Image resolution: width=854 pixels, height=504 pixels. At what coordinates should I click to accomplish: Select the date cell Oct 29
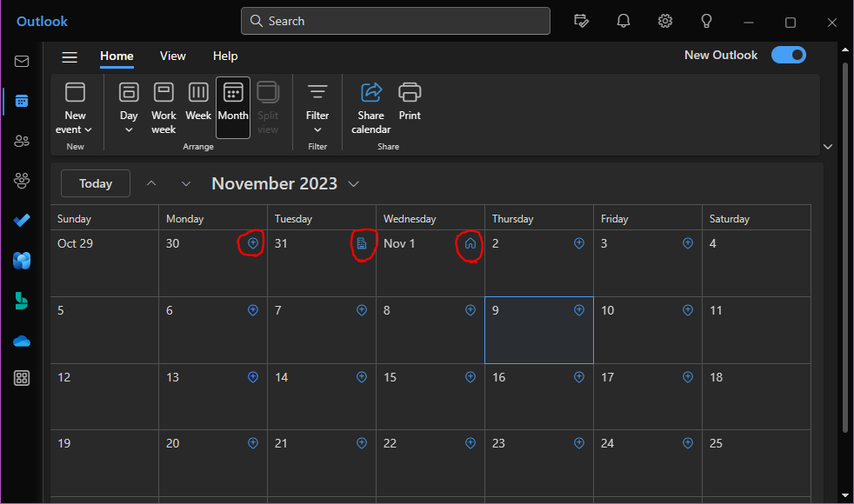pos(104,263)
